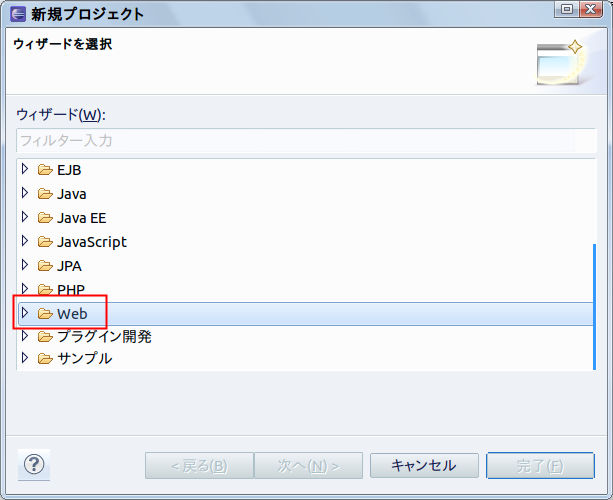The height and width of the screenshot is (500, 613).
Task: Expand the Web tree node arrow
Action: point(25,313)
